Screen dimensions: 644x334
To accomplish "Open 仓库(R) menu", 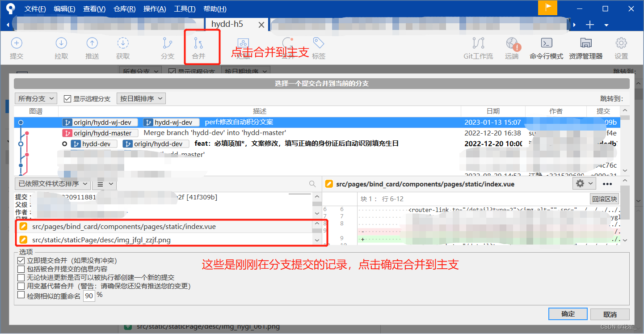I will 124,9.
